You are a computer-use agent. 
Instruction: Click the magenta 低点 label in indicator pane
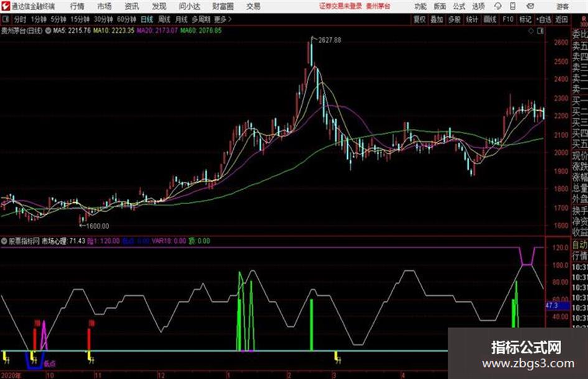tap(50, 363)
